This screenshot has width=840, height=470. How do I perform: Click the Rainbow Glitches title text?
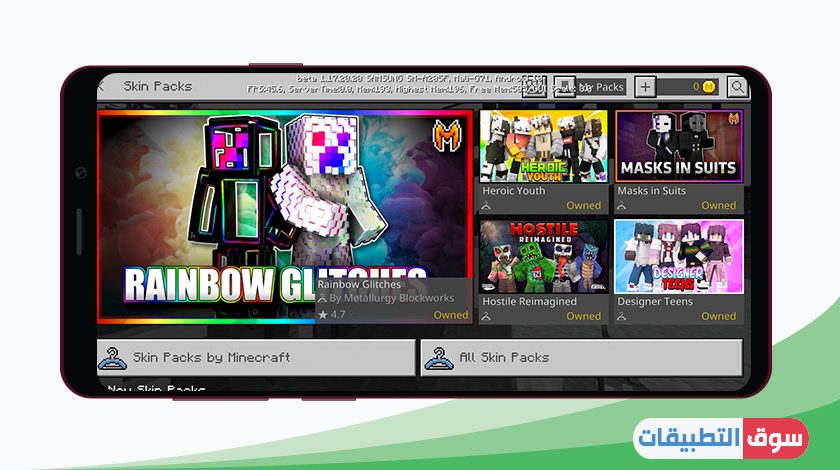359,285
